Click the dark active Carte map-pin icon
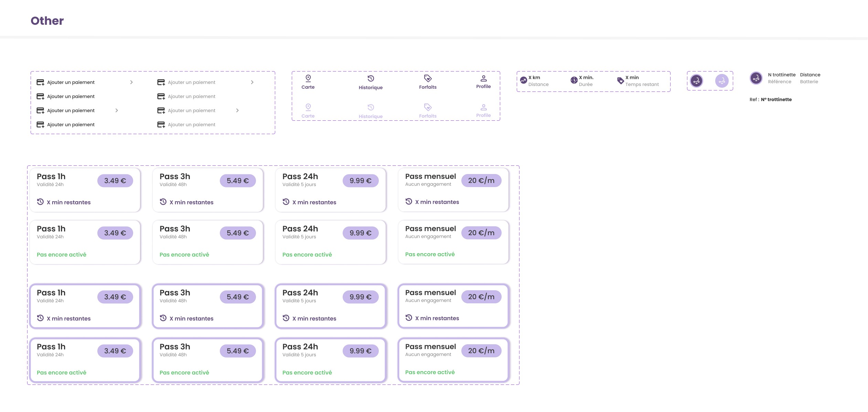This screenshot has width=868, height=412. tap(308, 78)
